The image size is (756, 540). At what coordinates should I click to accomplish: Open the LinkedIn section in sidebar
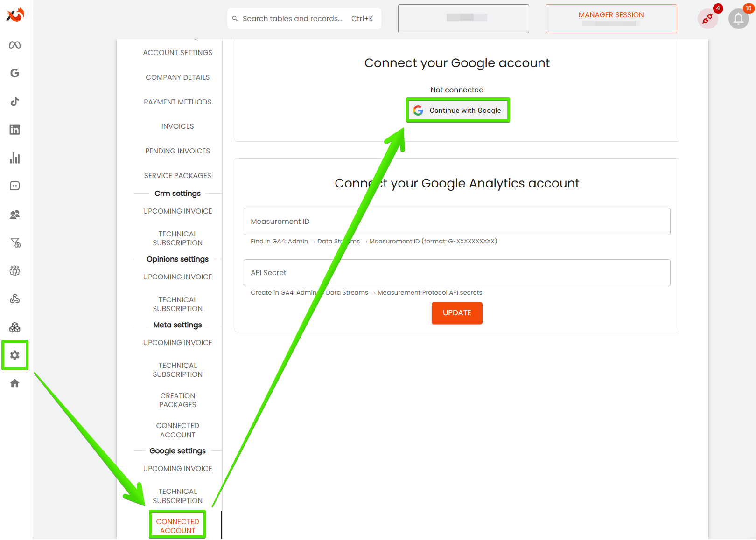pos(15,130)
